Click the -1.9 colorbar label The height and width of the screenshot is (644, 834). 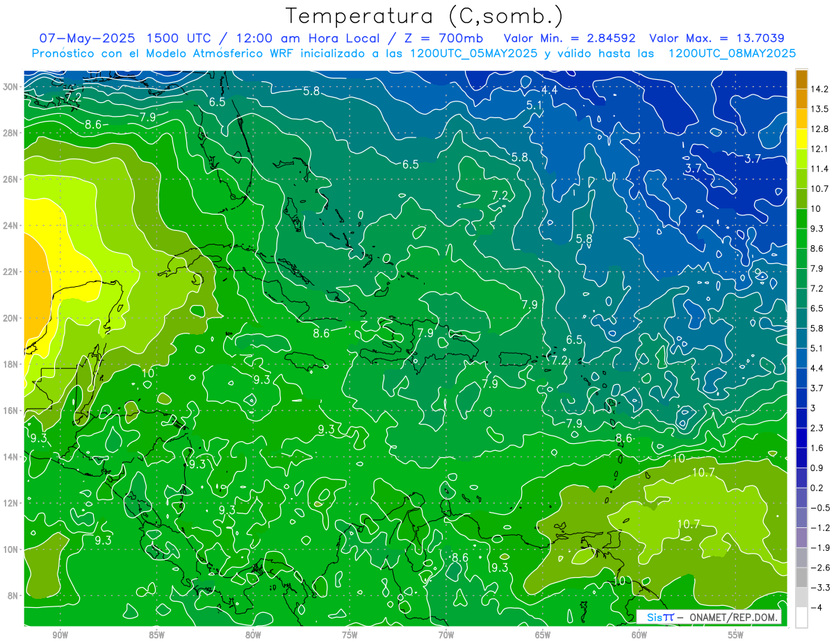click(820, 548)
